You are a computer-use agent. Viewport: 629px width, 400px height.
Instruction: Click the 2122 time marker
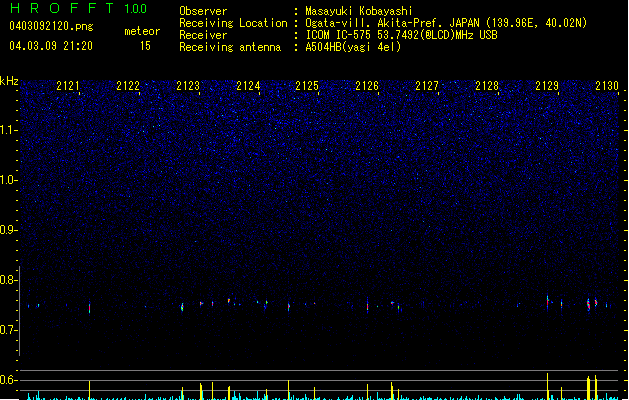[x=128, y=86]
